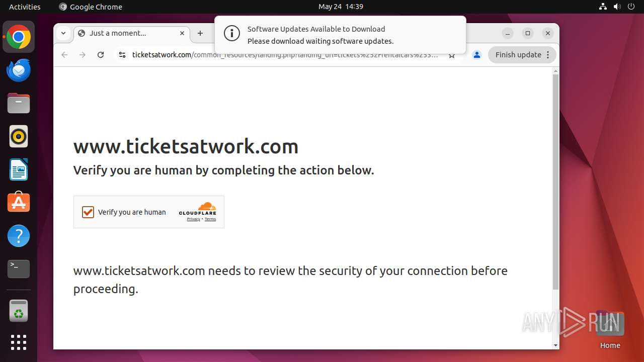
Task: Expand the tab search dropdown
Action: click(63, 33)
